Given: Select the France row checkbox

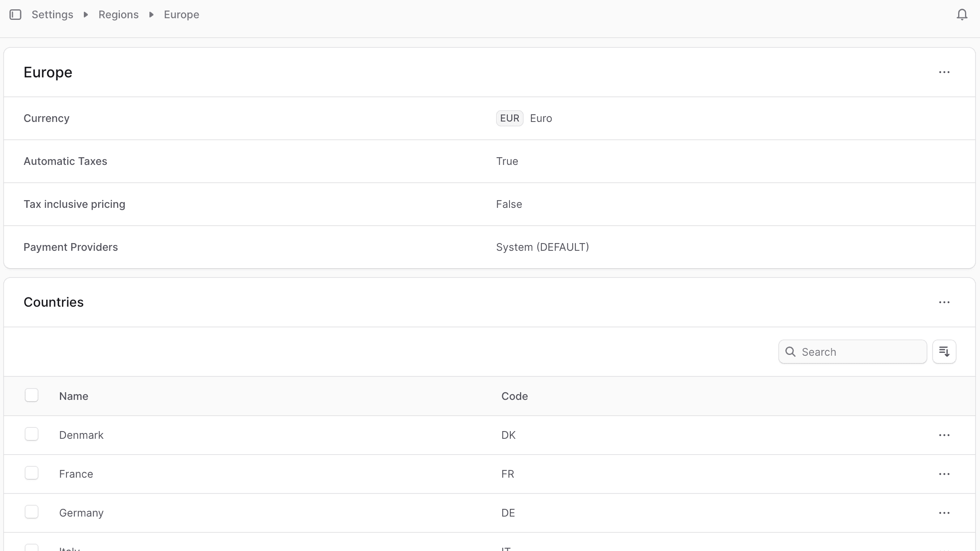Looking at the screenshot, I should pos(32,473).
